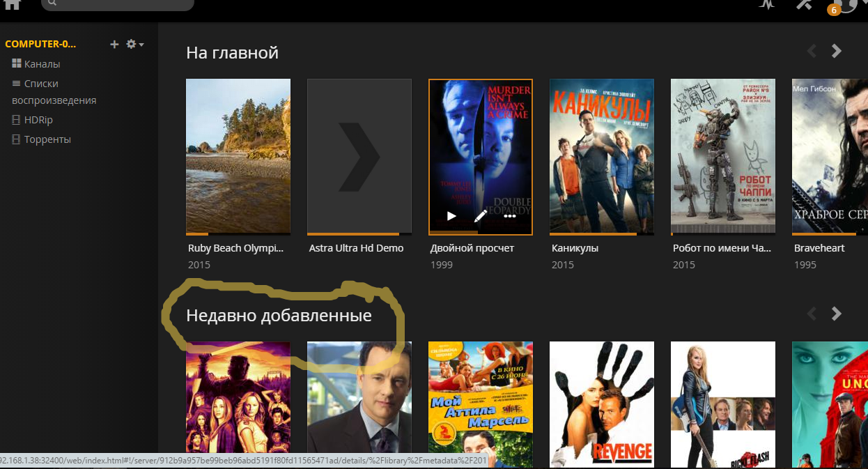This screenshot has height=469, width=868.
Task: Click the orange notification badge 6
Action: point(833,10)
